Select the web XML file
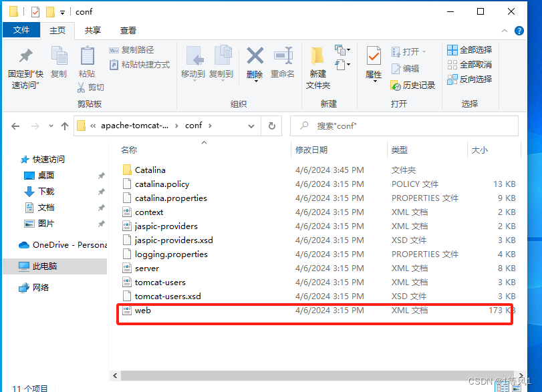This screenshot has height=392, width=542. 136,311
